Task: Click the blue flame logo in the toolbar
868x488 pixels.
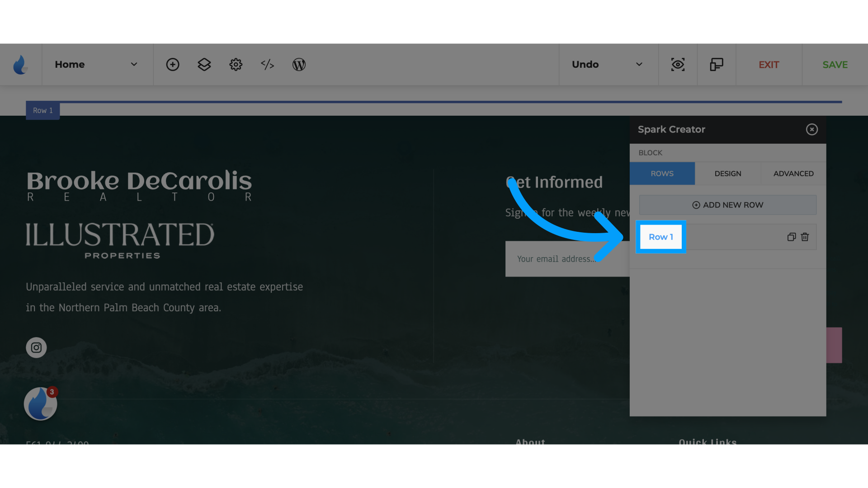Action: 20,65
